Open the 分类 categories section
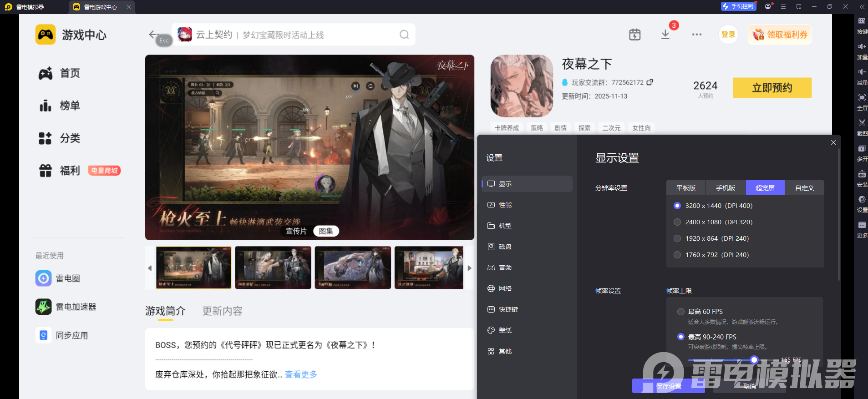868x399 pixels. coord(59,138)
